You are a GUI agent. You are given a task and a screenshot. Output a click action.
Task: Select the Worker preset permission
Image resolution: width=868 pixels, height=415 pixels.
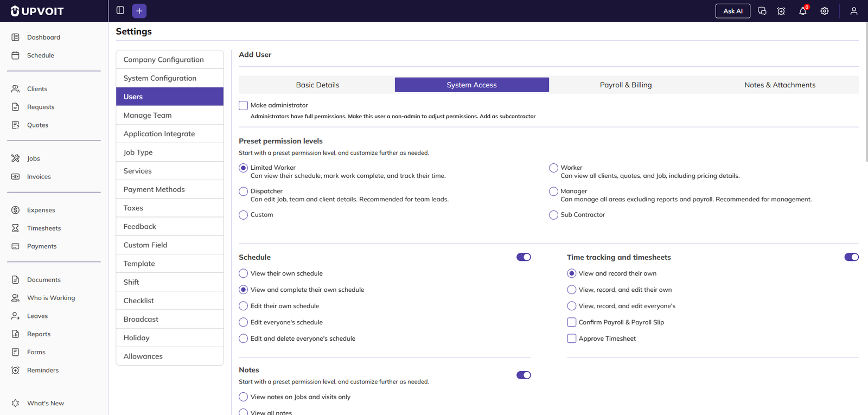coord(553,168)
